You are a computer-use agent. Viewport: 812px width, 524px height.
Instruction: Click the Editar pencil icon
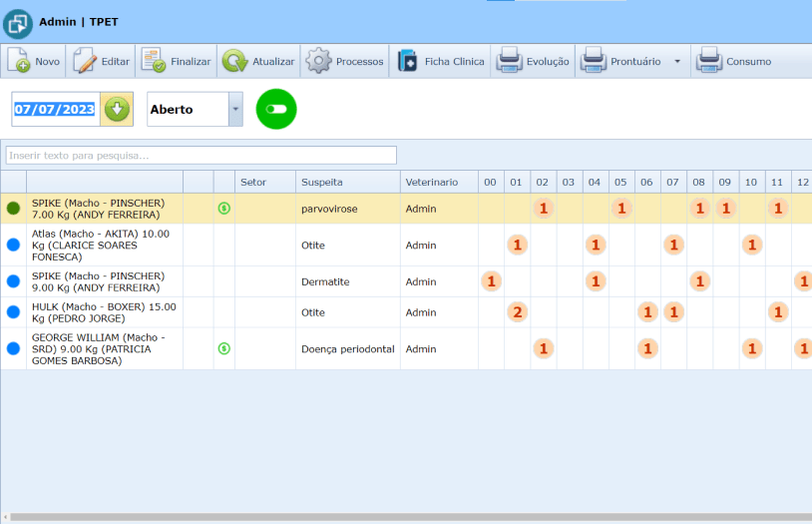point(85,61)
